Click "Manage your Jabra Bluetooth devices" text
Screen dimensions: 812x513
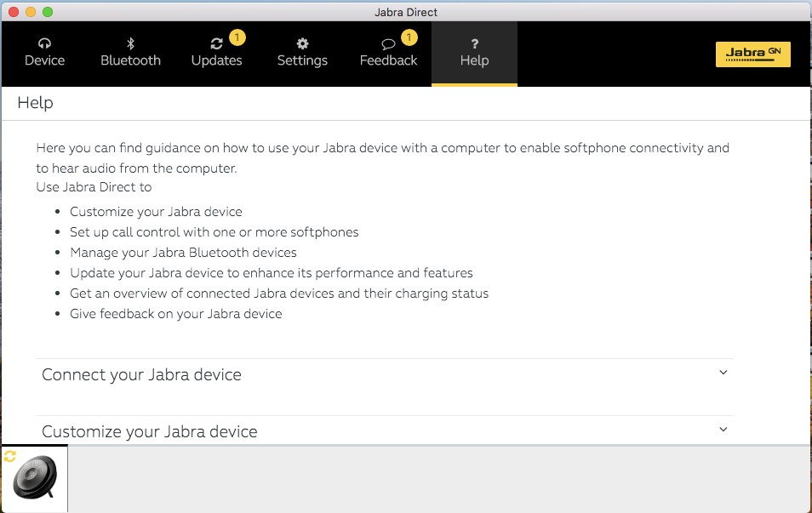pos(183,253)
